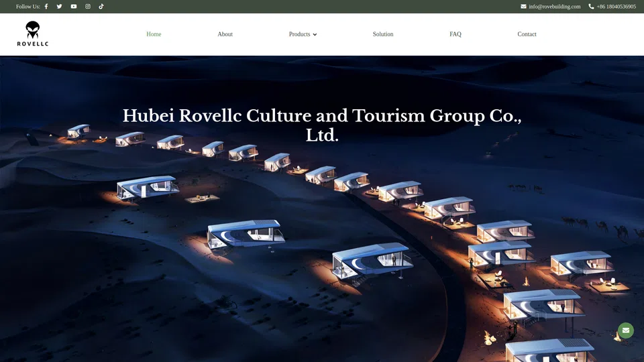Open the About page

coord(225,34)
